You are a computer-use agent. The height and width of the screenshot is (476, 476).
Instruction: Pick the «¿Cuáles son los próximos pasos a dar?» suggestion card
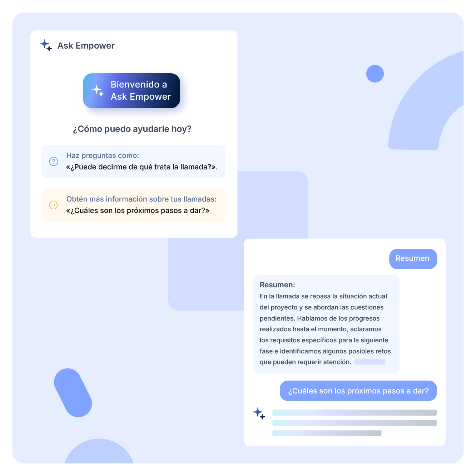(133, 205)
